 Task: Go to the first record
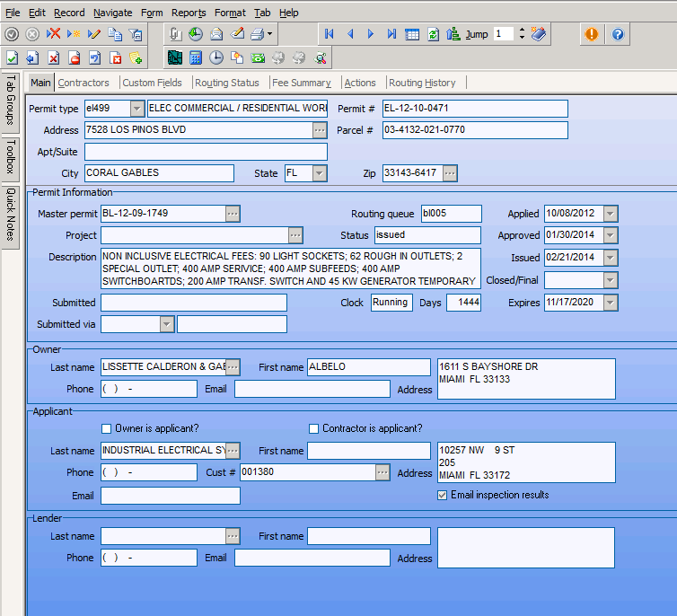coord(330,34)
